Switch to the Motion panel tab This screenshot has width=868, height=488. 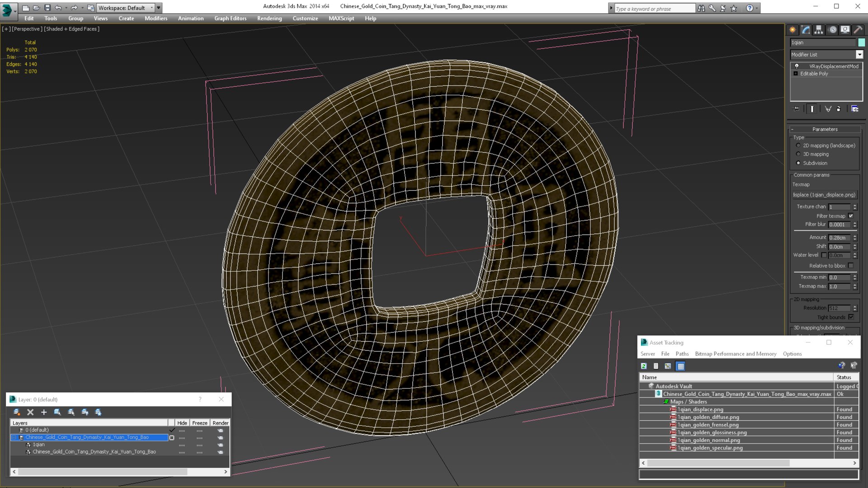pos(832,30)
